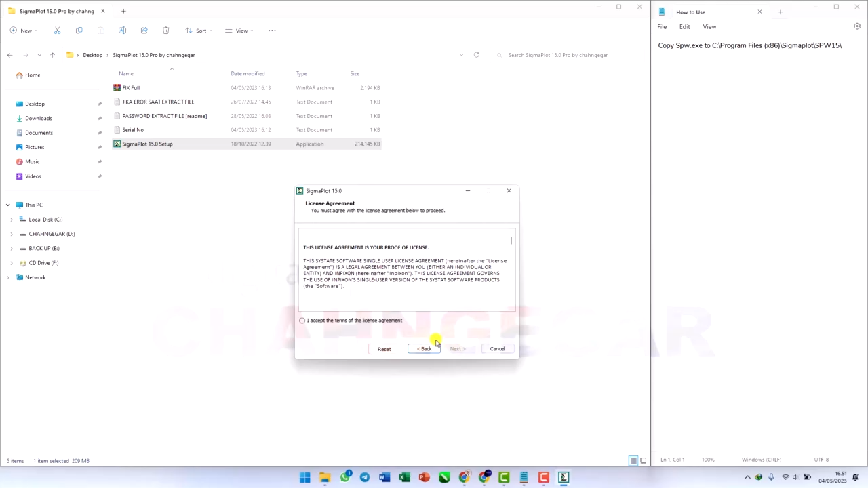The height and width of the screenshot is (488, 868).
Task: Enable the license agreement acceptance checkbox
Action: pos(302,320)
